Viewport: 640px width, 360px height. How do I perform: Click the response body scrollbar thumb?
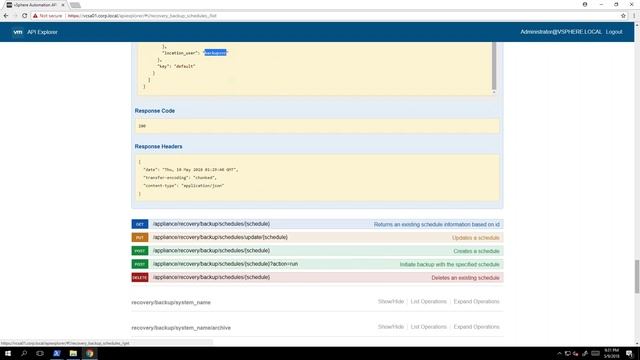click(x=494, y=65)
